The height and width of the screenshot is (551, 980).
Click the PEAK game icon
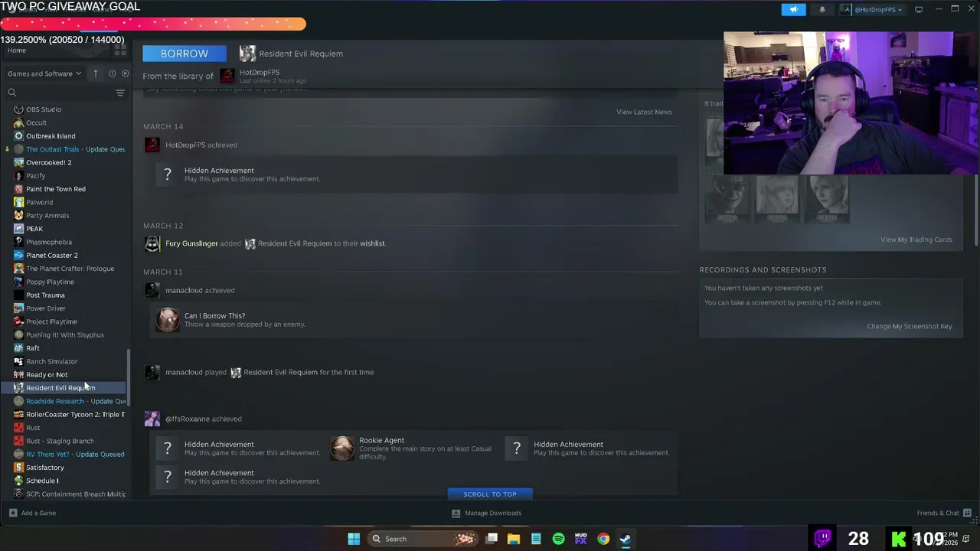point(18,229)
